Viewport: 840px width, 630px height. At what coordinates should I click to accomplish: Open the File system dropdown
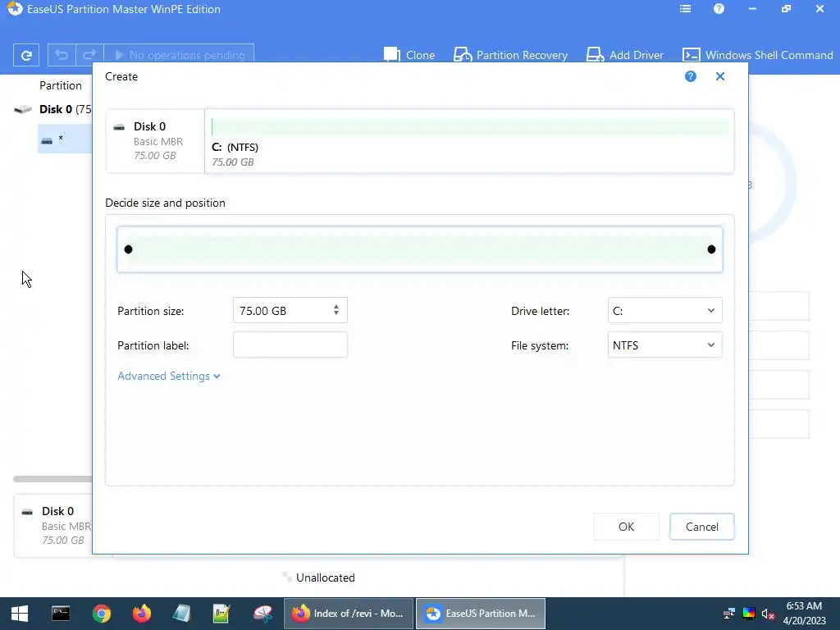pos(664,345)
